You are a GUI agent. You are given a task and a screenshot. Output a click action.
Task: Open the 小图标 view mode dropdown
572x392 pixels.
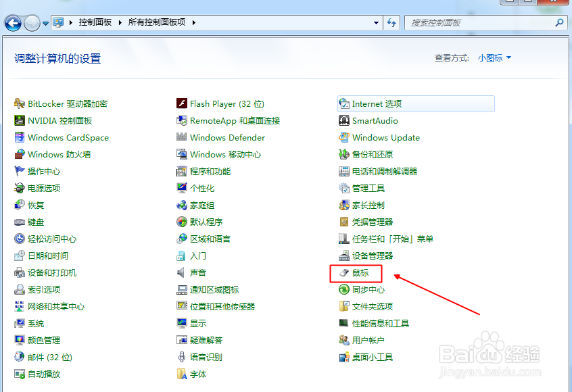click(495, 58)
